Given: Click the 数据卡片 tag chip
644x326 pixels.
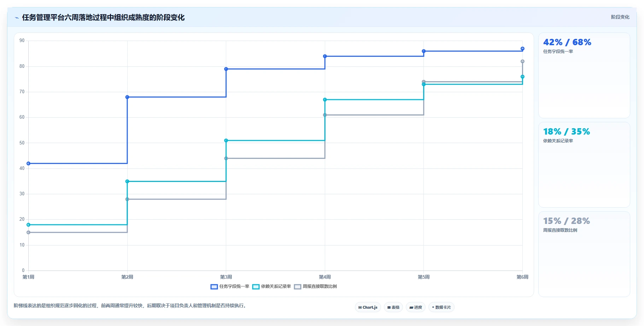Looking at the screenshot, I should [x=441, y=307].
